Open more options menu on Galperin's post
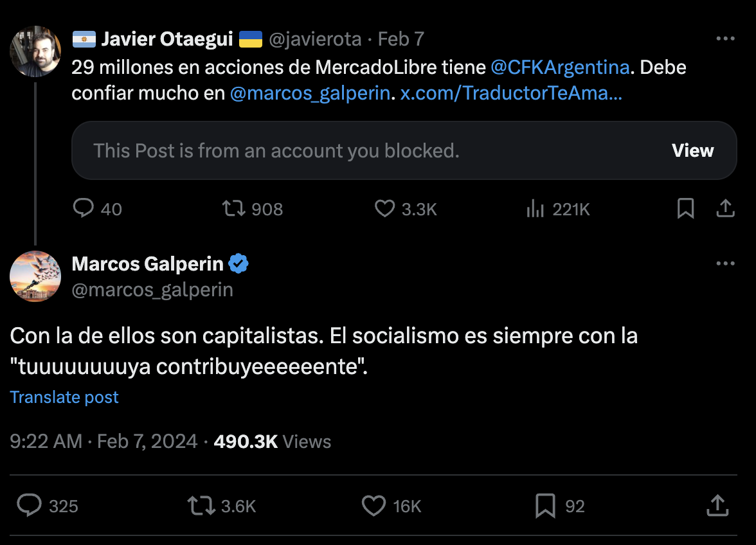 [726, 264]
